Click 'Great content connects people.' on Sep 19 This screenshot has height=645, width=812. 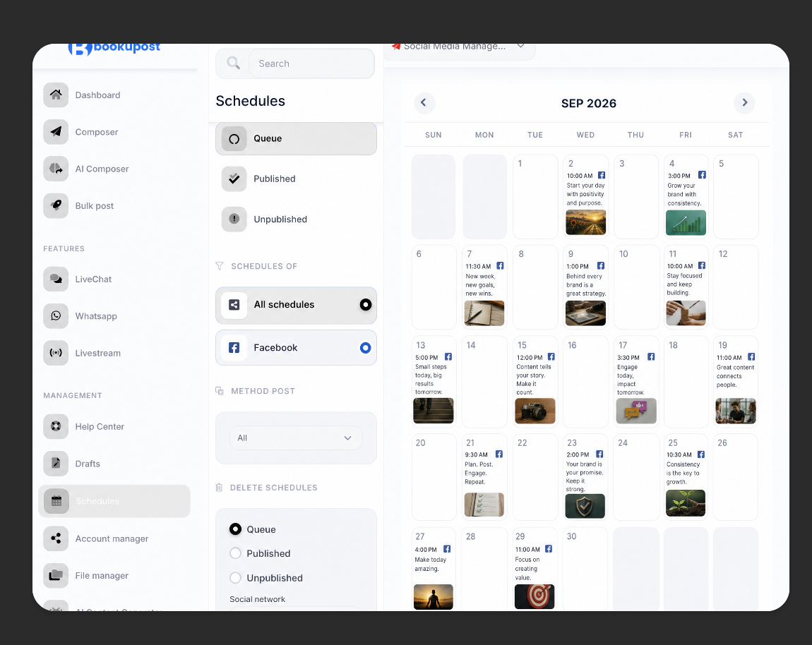(735, 376)
